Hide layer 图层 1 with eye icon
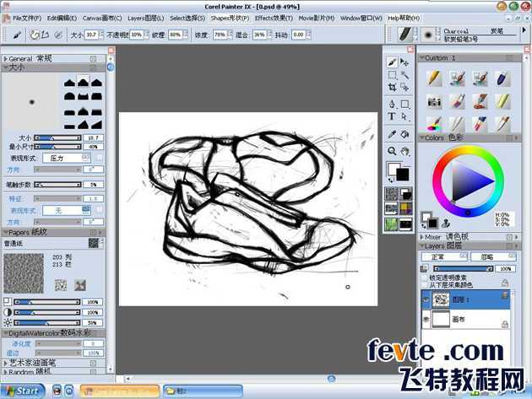This screenshot has width=532, height=399. (426, 299)
